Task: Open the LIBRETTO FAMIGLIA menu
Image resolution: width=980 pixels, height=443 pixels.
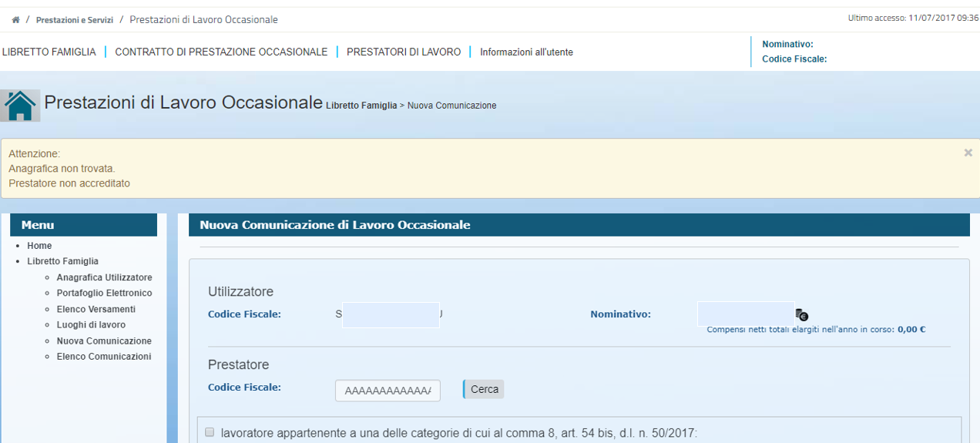Action: (x=49, y=52)
